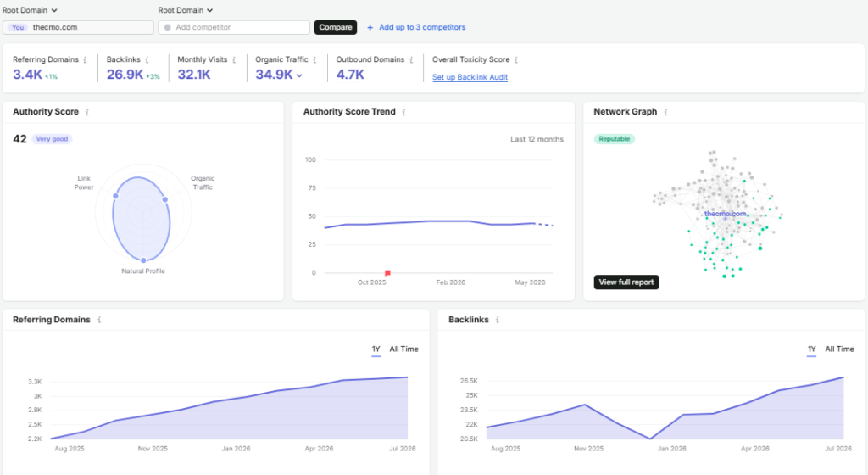The image size is (868, 475).
Task: Click the 32.1K monthly visits value
Action: point(194,75)
